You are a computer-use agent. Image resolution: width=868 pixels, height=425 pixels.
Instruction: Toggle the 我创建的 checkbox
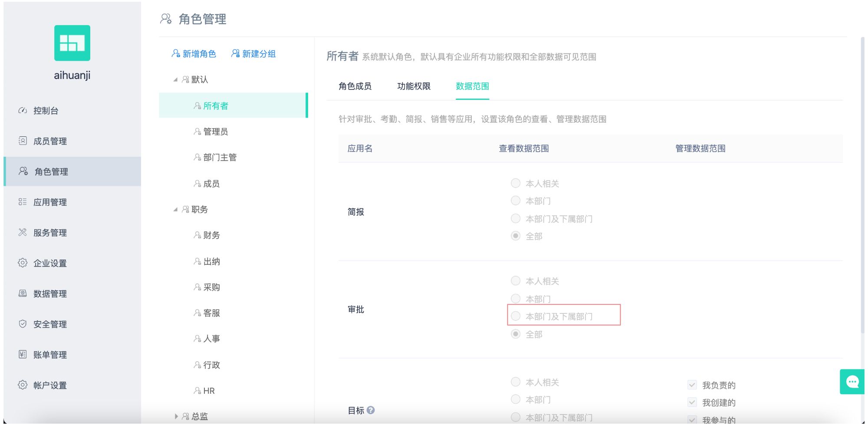692,402
